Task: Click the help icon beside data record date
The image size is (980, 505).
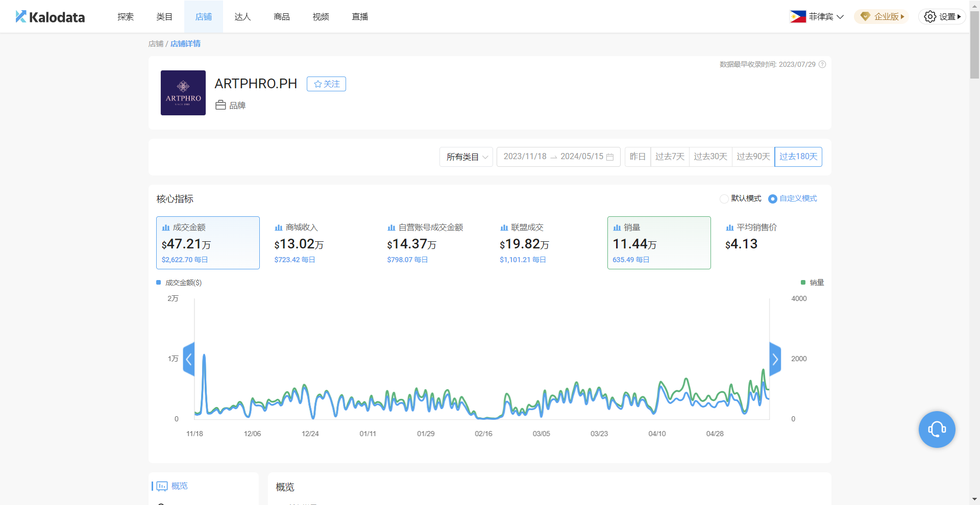Action: pyautogui.click(x=822, y=64)
